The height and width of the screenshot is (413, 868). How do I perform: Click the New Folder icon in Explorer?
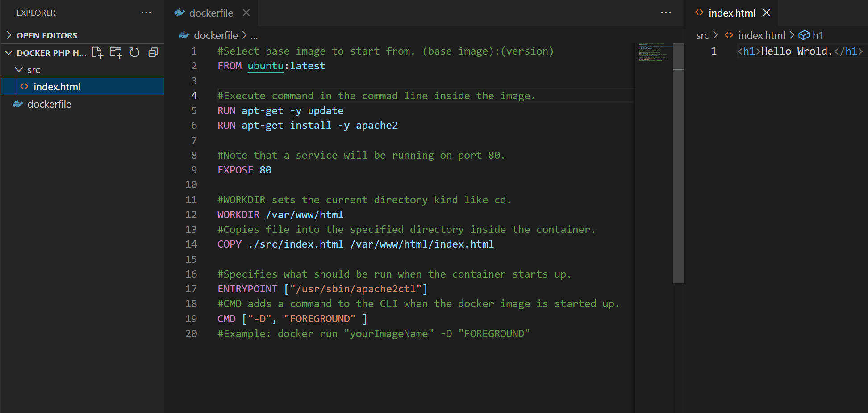click(x=116, y=53)
